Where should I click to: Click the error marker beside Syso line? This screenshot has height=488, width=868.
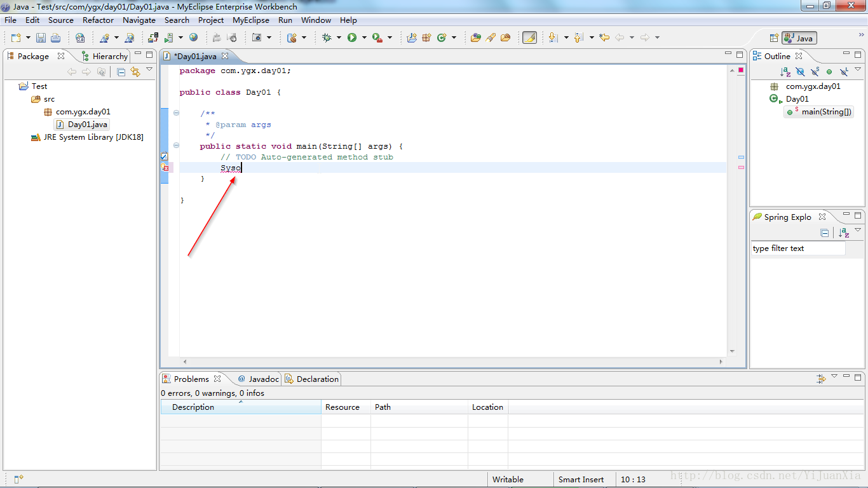(165, 168)
